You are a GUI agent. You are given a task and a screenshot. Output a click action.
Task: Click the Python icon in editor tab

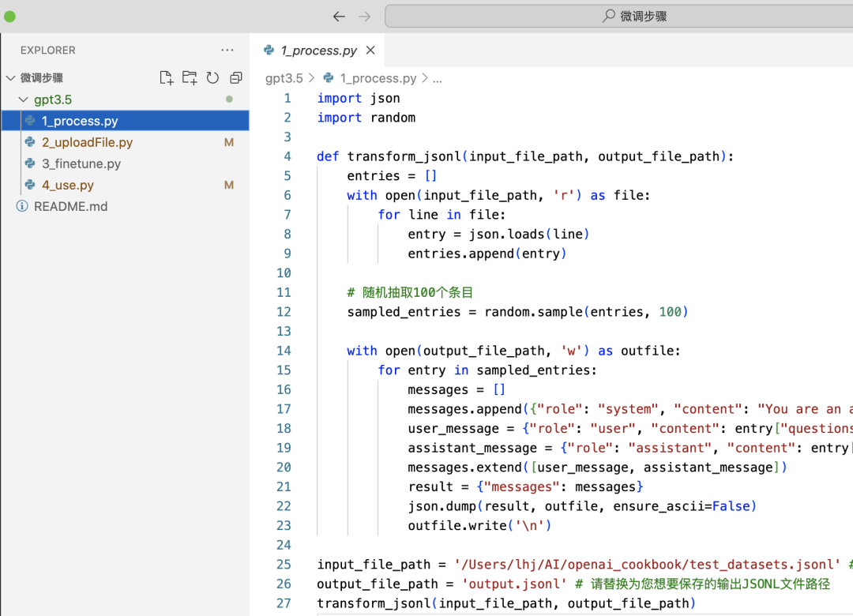point(269,50)
